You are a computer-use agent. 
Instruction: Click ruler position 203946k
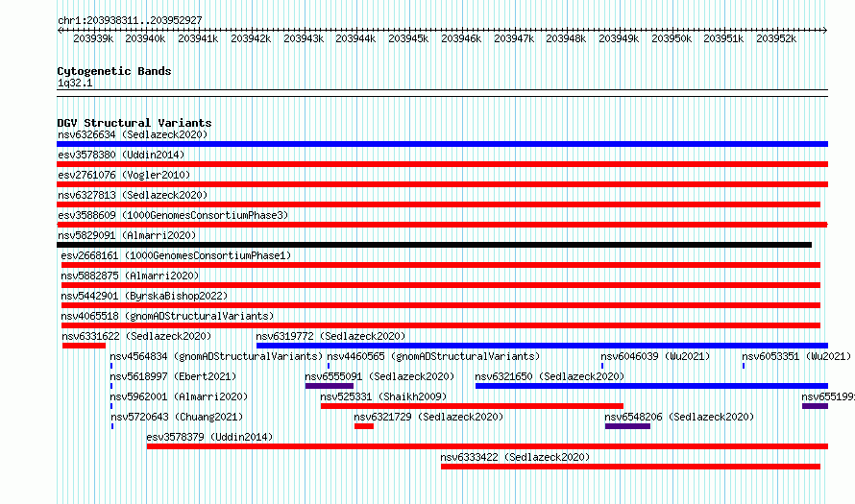tap(461, 38)
